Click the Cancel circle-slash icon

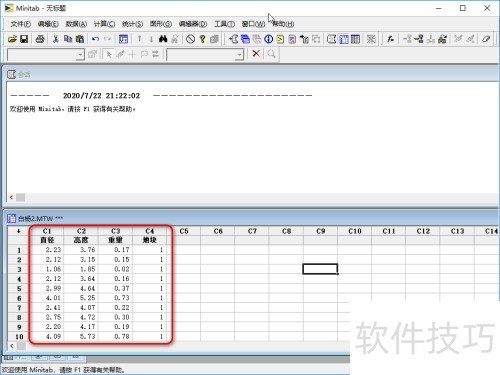190,39
